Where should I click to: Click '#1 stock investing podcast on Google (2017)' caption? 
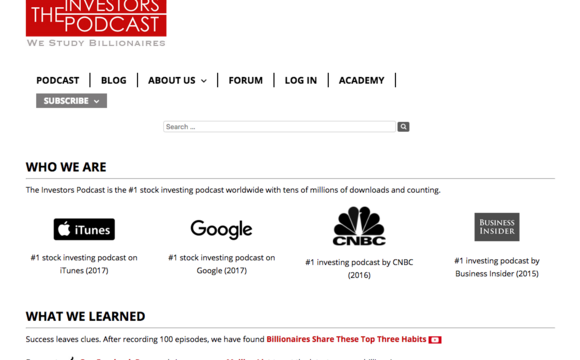(222, 264)
